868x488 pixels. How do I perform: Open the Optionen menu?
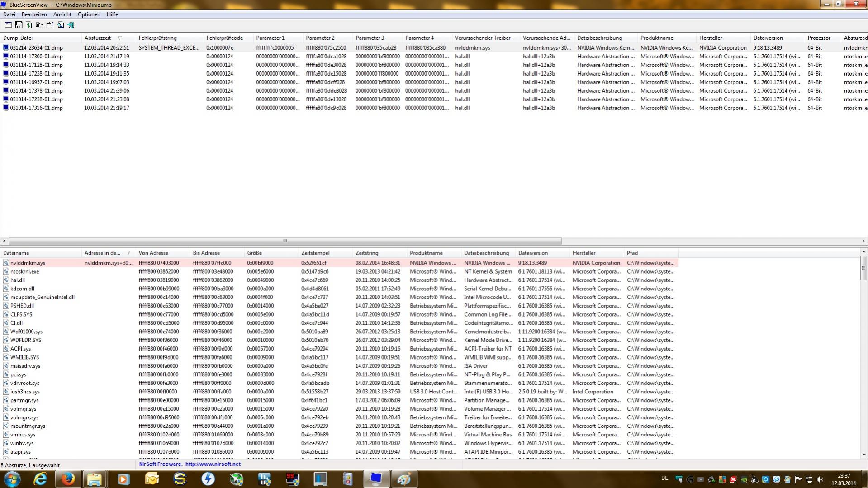tap(89, 14)
